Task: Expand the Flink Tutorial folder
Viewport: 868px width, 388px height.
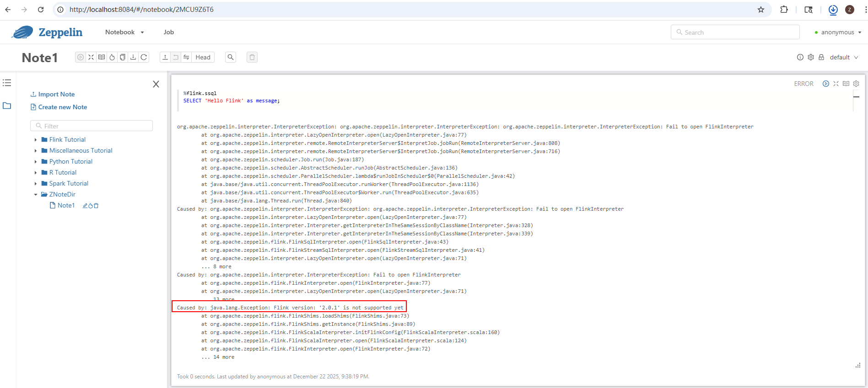Action: tap(36, 139)
